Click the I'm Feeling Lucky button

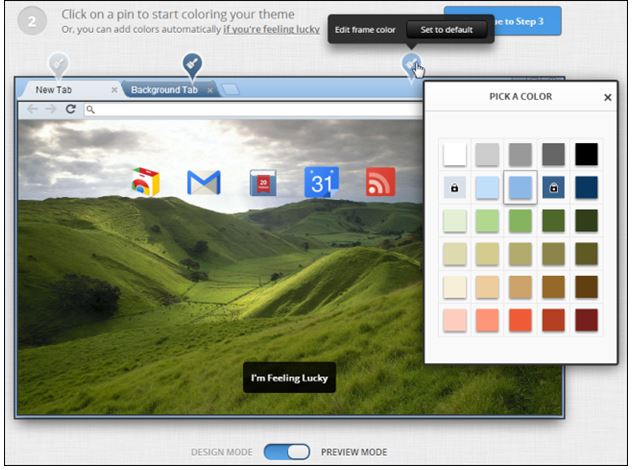(289, 378)
